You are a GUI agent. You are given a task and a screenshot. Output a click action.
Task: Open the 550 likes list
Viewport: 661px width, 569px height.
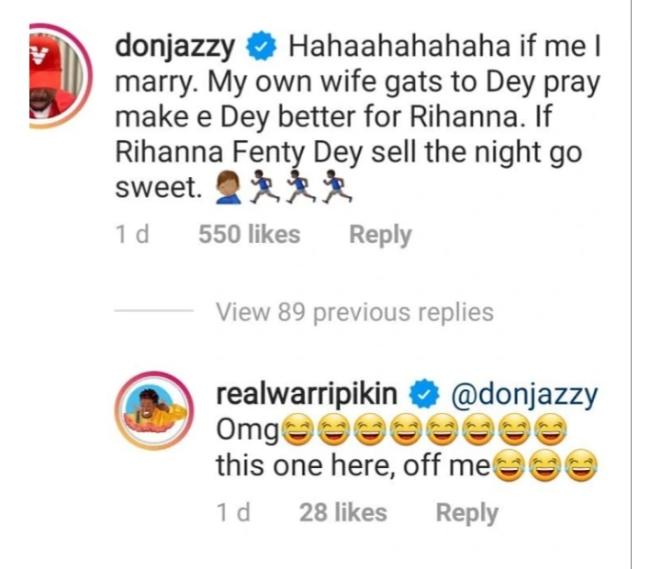click(249, 235)
